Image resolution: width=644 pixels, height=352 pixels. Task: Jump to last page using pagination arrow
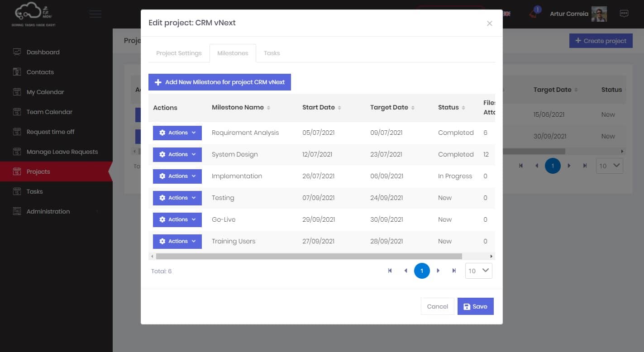point(454,271)
